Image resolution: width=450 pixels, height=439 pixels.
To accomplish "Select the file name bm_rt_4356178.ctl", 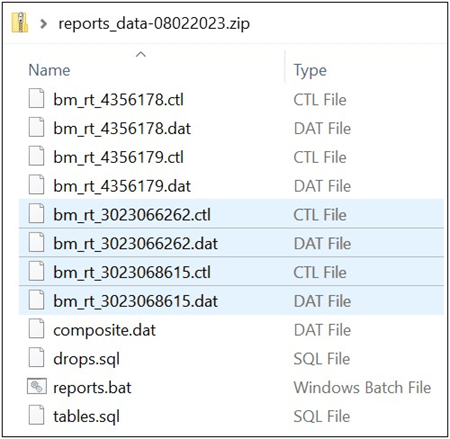I will pyautogui.click(x=119, y=100).
